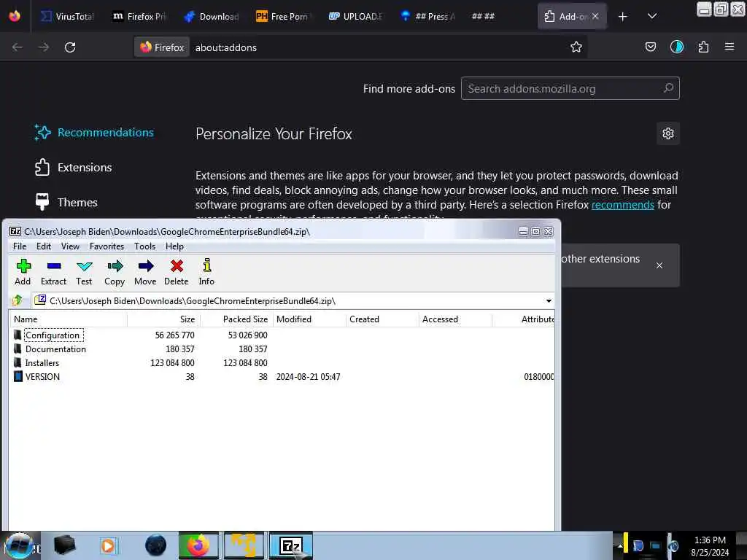Screen dimensions: 747x560
Task: Open the Info tool in 7-Zip
Action: 206,272
